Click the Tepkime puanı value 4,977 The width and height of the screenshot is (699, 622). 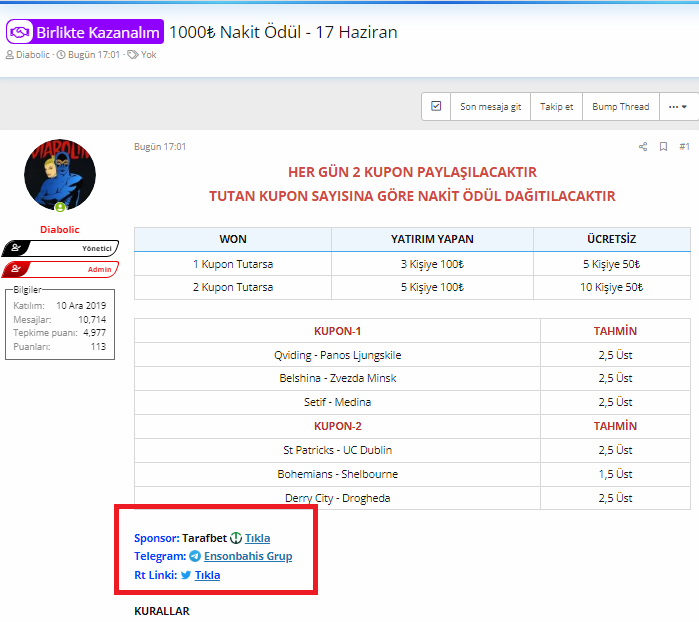tap(95, 333)
